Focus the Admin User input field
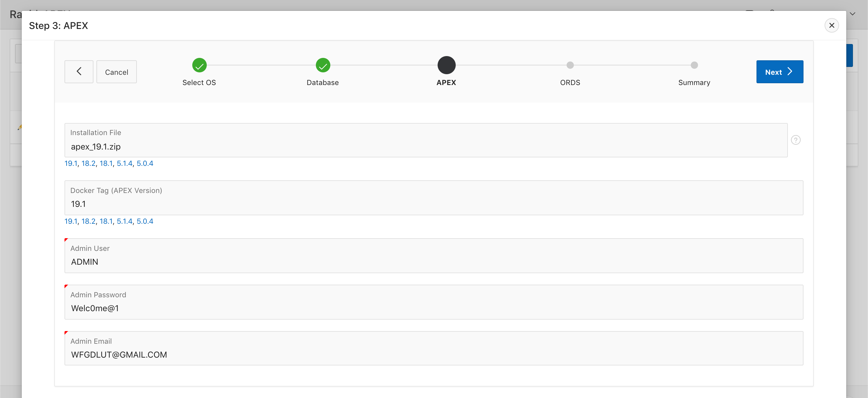Screen dimensions: 868x398 pyautogui.click(x=433, y=262)
